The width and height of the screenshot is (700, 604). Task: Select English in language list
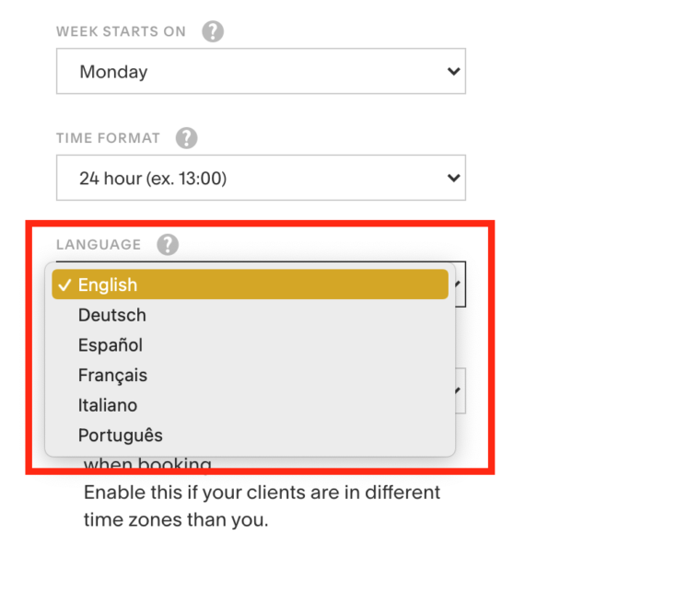250,285
